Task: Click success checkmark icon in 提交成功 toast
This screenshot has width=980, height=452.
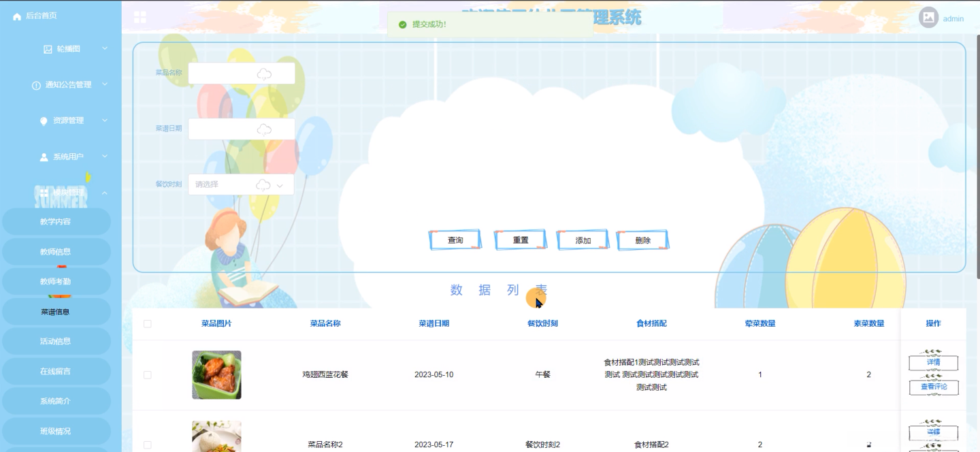Action: tap(403, 25)
